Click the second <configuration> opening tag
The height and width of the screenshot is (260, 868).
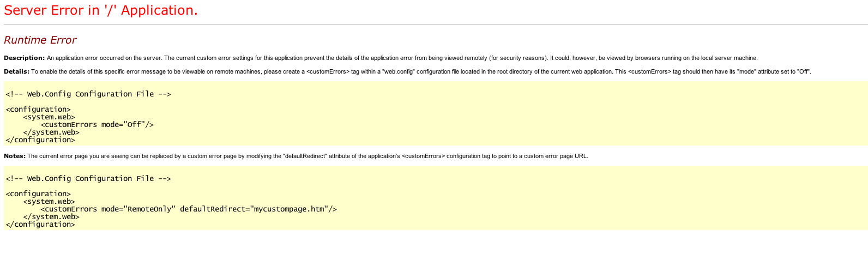[x=38, y=194]
